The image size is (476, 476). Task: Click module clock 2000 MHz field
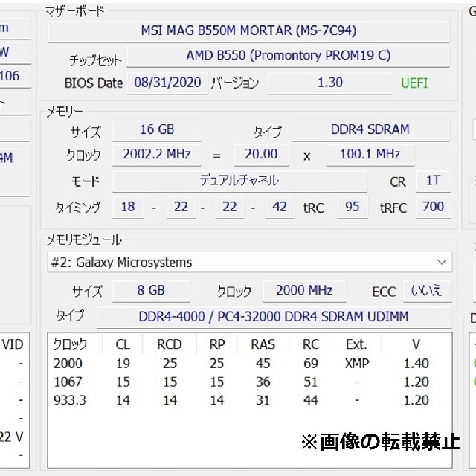tap(304, 291)
